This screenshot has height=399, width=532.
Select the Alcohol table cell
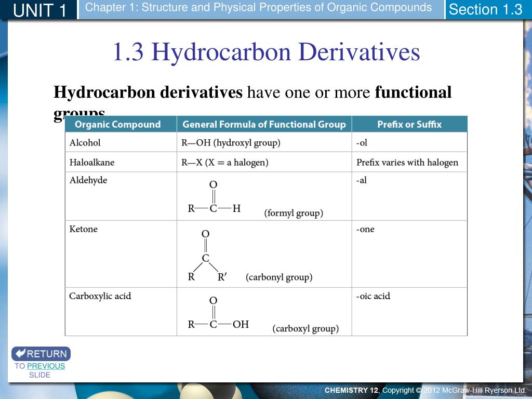[x=121, y=142]
